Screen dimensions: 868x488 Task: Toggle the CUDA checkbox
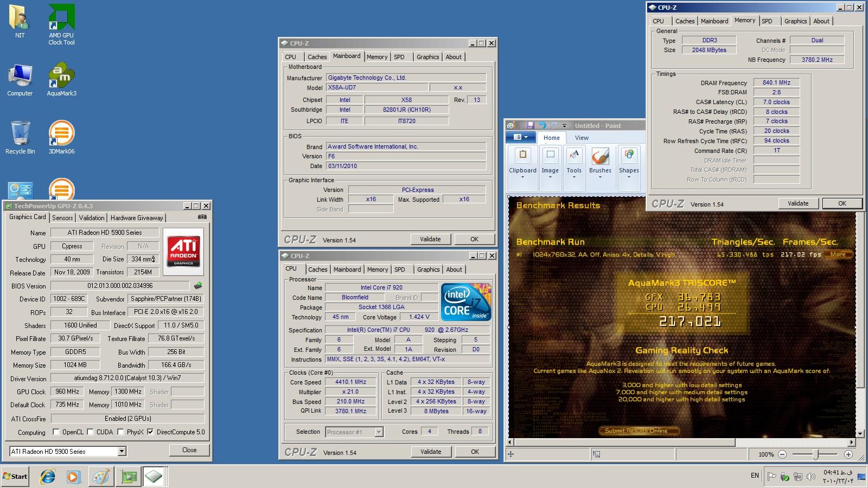(x=90, y=432)
